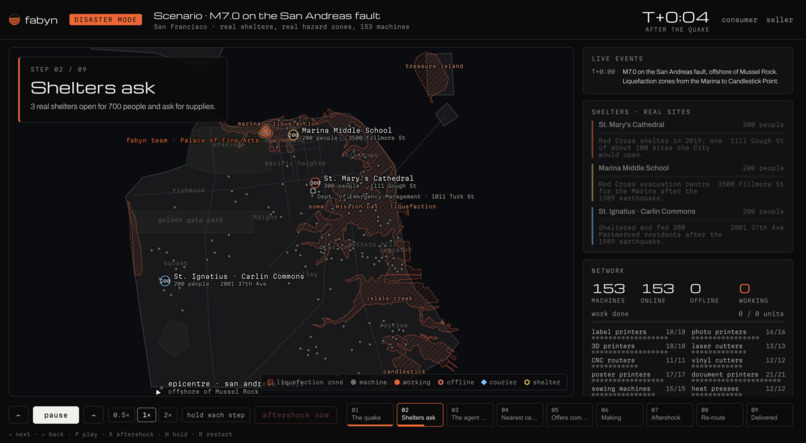Switch to the consumer view
806x443 pixels.
(x=739, y=20)
